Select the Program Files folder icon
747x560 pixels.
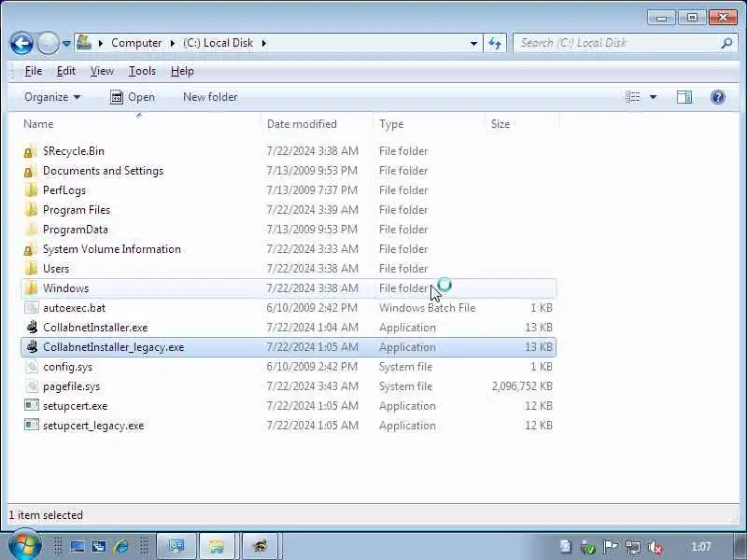pos(31,210)
